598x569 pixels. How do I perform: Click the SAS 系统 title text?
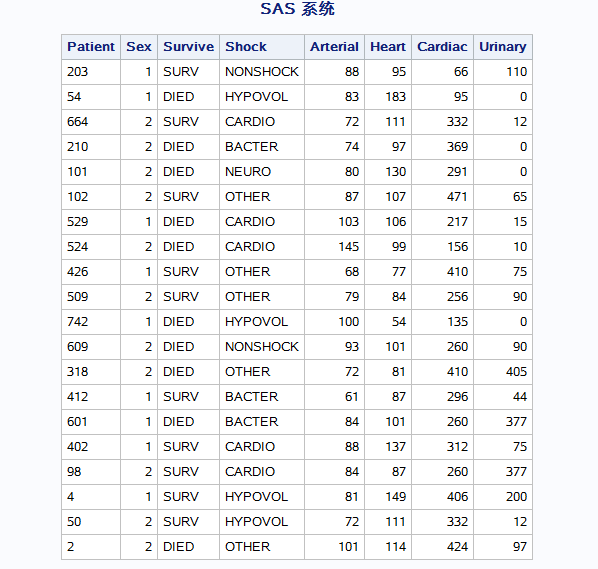[297, 9]
